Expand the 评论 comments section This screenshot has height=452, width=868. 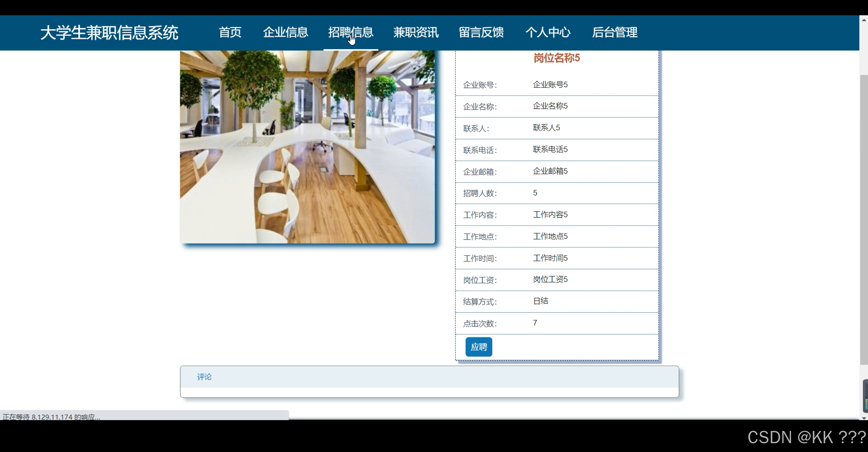tap(204, 377)
